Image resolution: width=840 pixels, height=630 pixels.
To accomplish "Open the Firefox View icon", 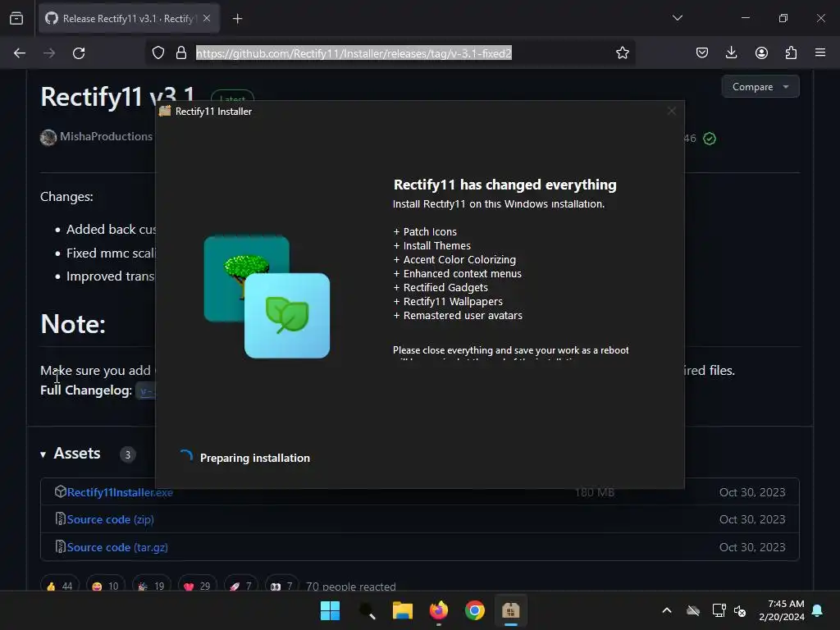I will click(x=16, y=19).
